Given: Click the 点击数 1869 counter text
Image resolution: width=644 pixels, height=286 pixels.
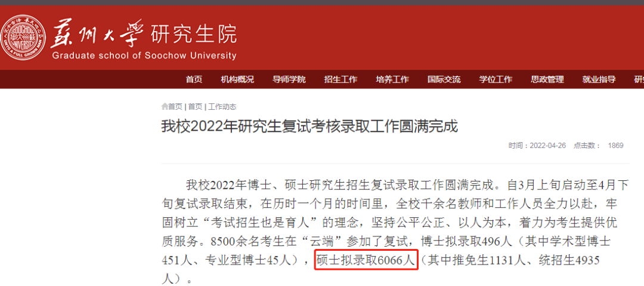Looking at the screenshot, I should pos(599,146).
